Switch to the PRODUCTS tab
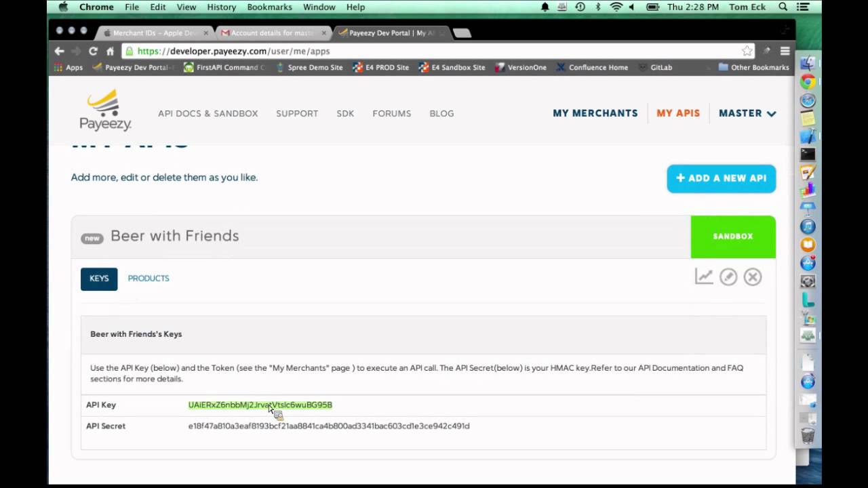Viewport: 868px width, 488px height. pyautogui.click(x=149, y=279)
